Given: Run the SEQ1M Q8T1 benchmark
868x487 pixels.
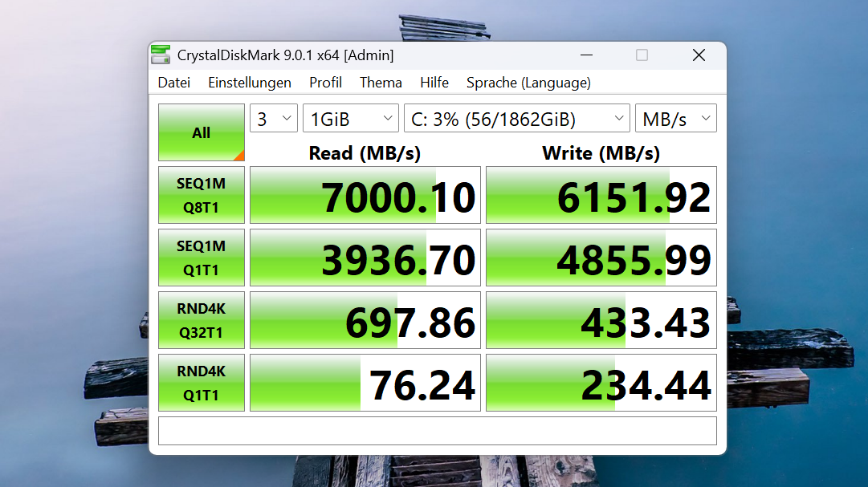Looking at the screenshot, I should (201, 194).
